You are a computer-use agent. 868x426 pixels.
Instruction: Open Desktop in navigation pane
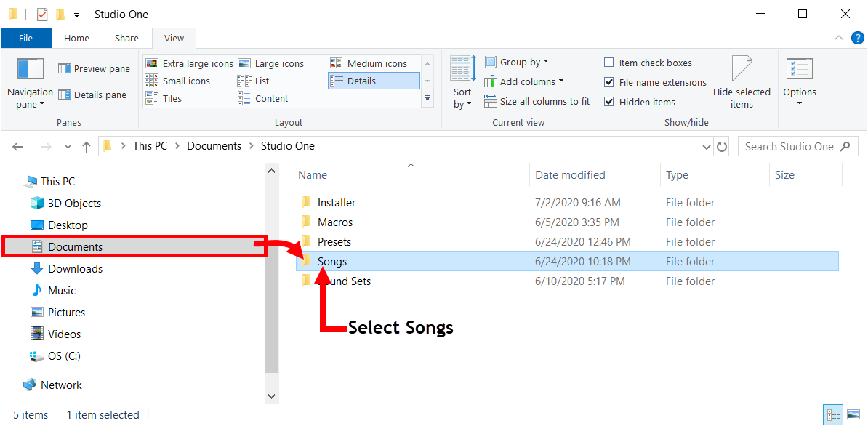(x=68, y=225)
